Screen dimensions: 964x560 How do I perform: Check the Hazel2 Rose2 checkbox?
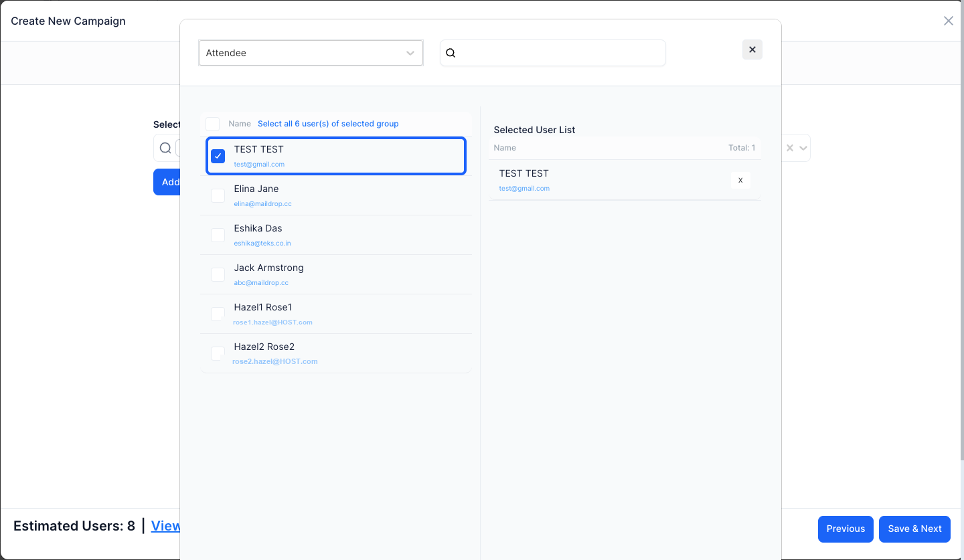(x=218, y=353)
